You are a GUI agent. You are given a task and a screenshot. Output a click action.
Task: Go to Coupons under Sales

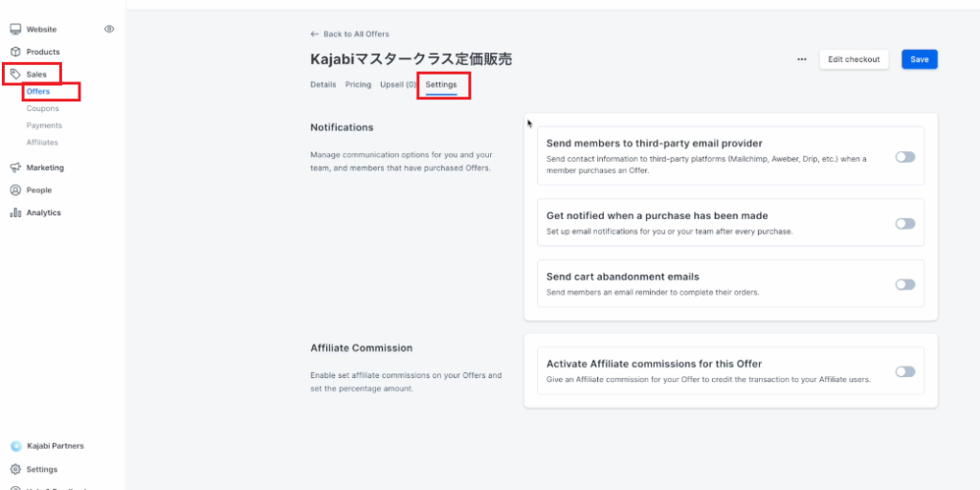[x=42, y=109]
